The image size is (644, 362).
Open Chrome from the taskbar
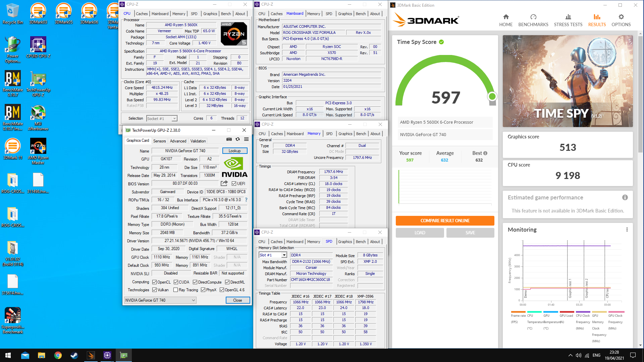tap(58, 355)
